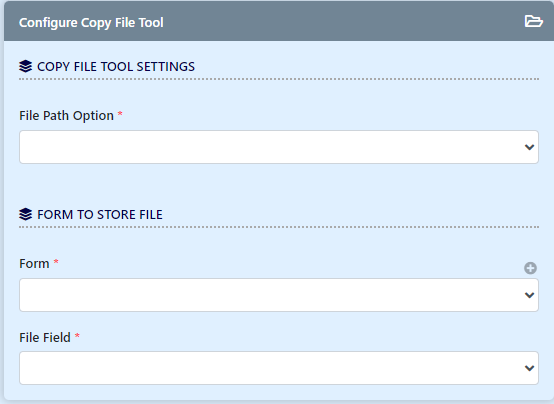Click the red asterisk next to File Field

(77, 336)
